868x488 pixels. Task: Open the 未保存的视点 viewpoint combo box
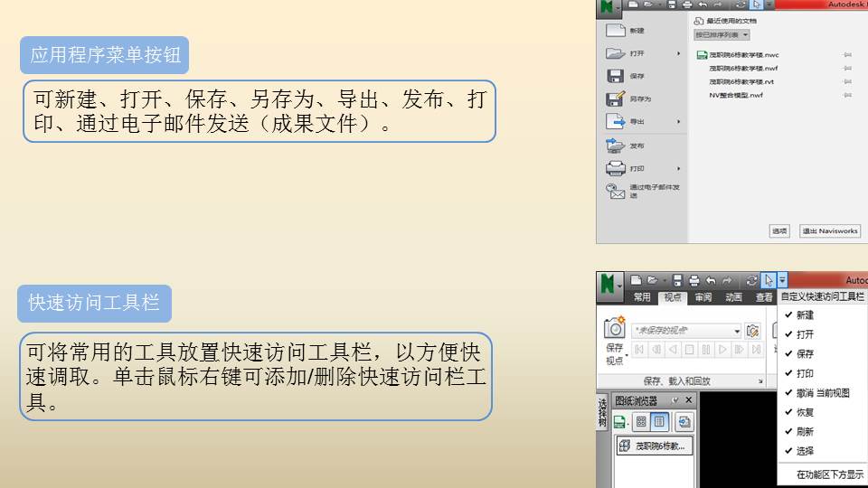[x=686, y=331]
